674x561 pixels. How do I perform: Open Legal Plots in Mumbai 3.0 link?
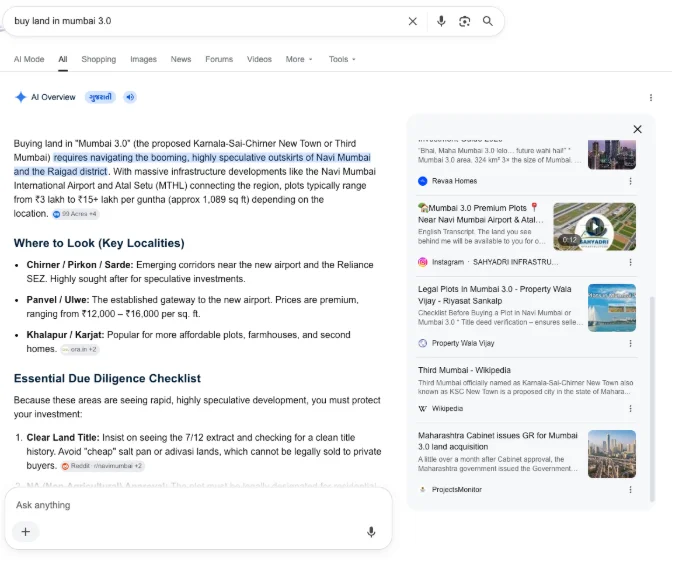pyautogui.click(x=494, y=295)
